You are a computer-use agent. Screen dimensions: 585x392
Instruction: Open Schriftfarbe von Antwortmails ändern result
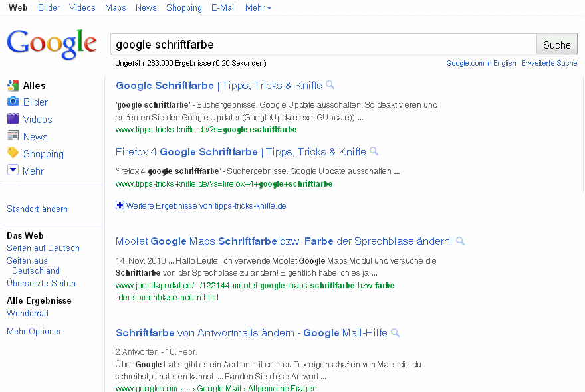tap(251, 332)
